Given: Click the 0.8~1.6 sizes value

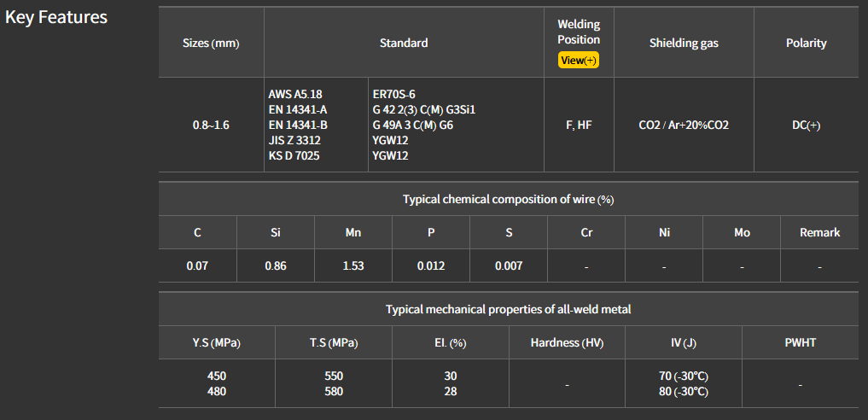Looking at the screenshot, I should click(211, 125).
